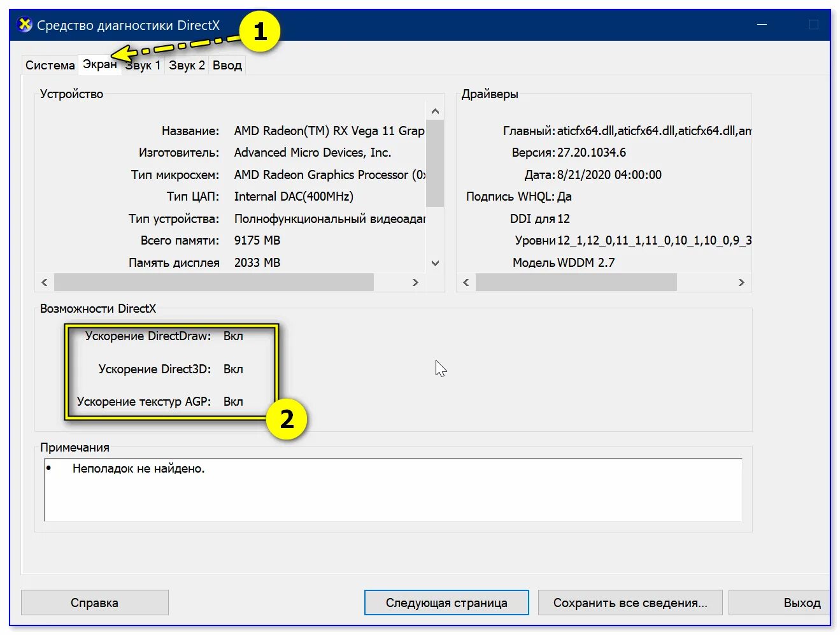Open the Звук 1 tab
The height and width of the screenshot is (635, 840).
click(143, 65)
